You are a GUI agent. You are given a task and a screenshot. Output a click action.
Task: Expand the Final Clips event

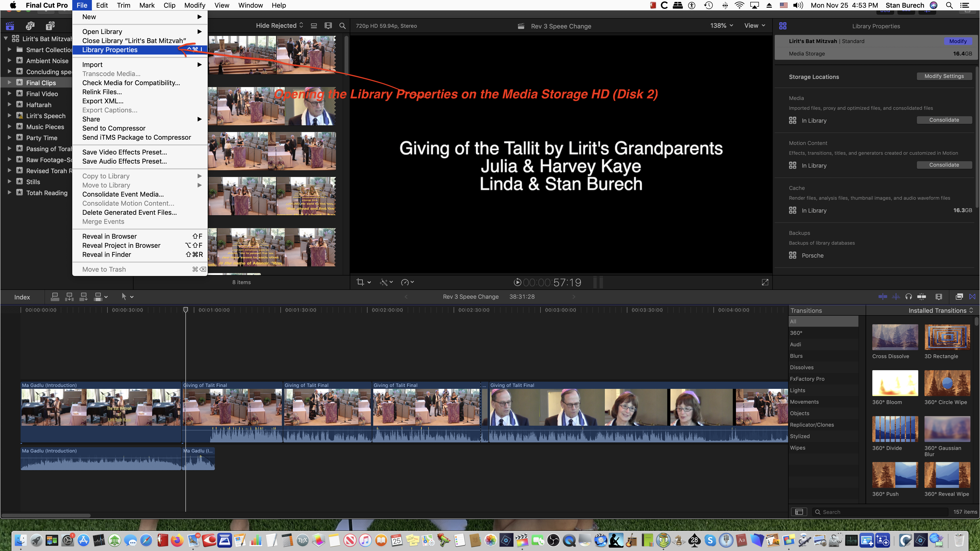point(10,83)
